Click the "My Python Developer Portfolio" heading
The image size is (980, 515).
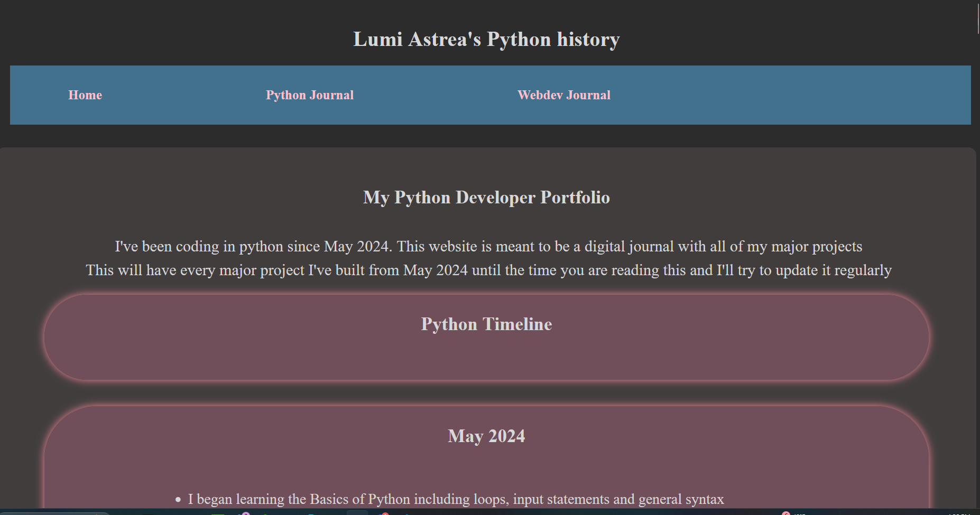486,198
